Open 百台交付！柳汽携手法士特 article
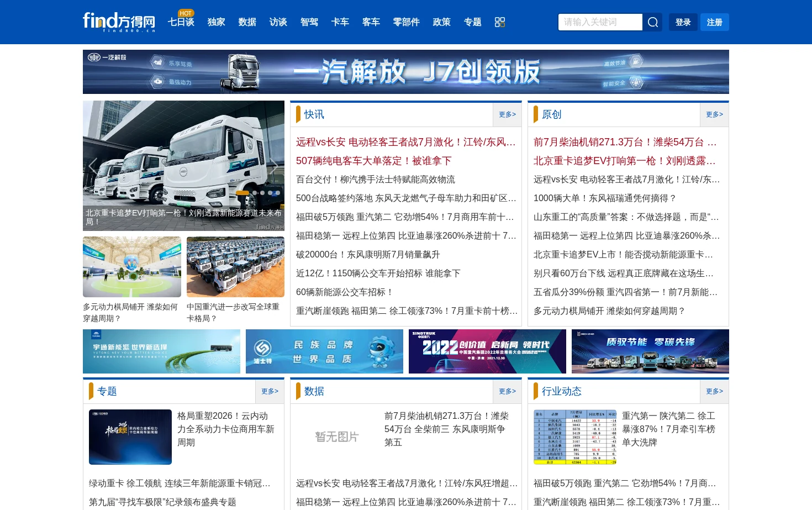812x510 pixels. point(376,180)
